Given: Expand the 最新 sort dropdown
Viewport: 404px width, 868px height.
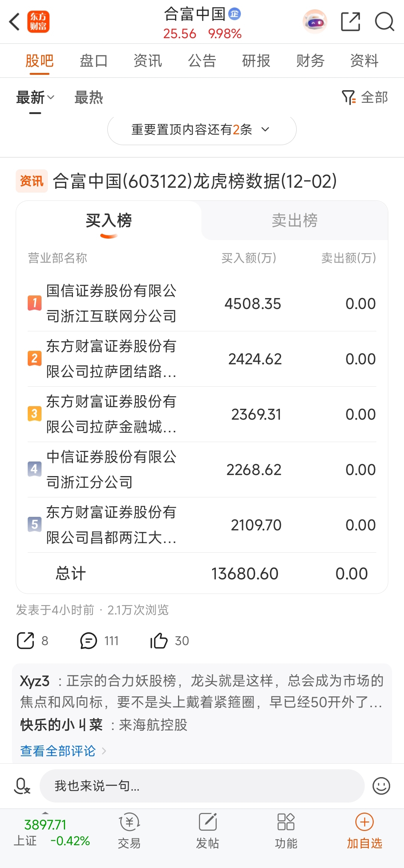Looking at the screenshot, I should click(x=35, y=98).
